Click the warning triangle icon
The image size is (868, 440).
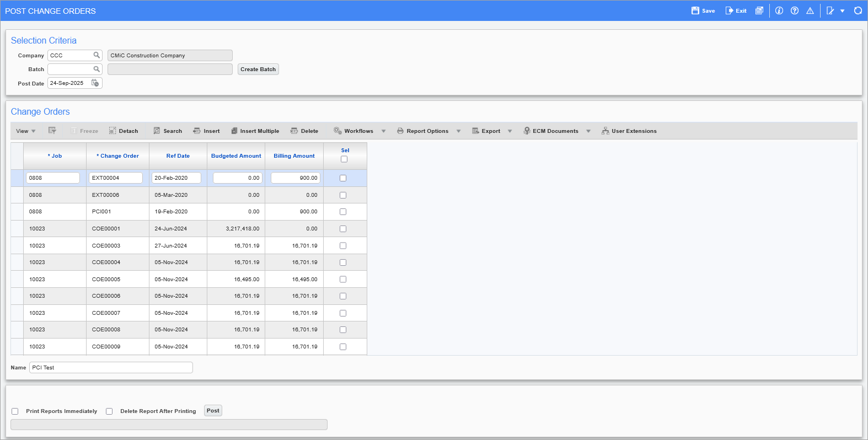pos(810,10)
